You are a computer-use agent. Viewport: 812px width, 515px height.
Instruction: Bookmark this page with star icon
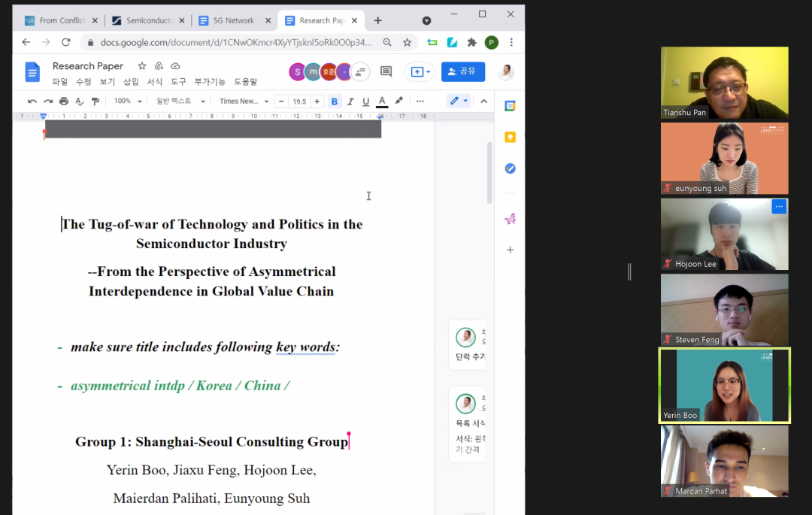pos(407,42)
